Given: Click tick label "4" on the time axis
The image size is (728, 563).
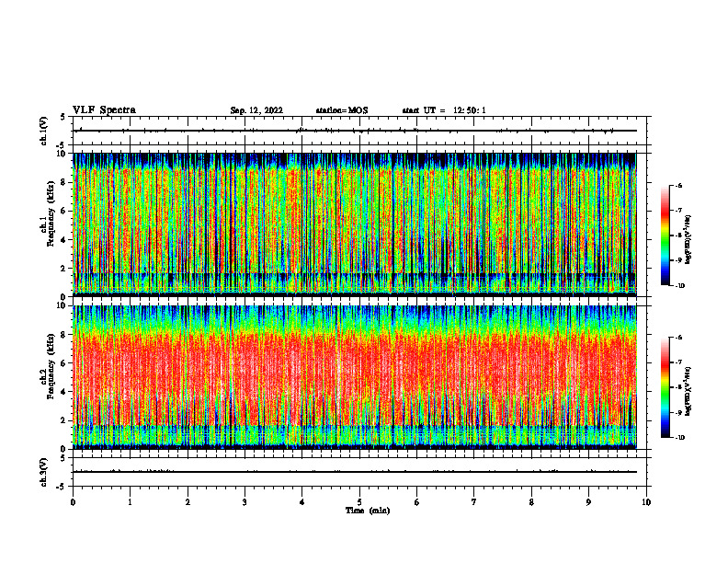Looking at the screenshot, I should [x=302, y=502].
